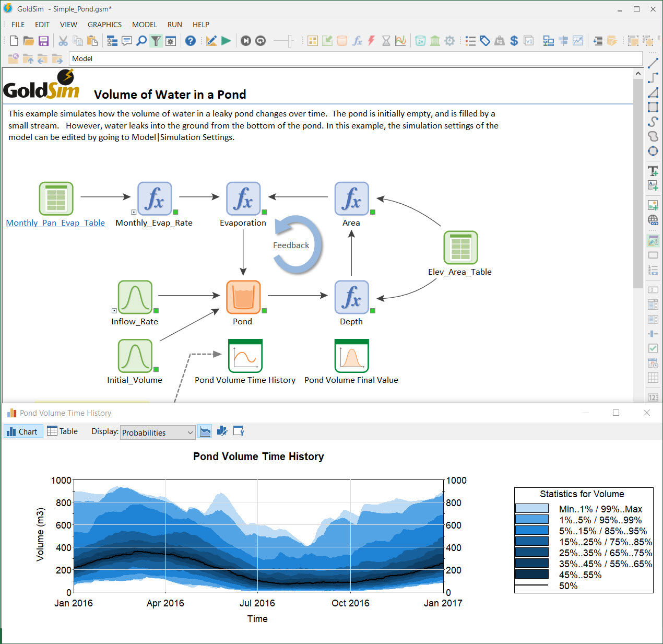Open Help with the question mark icon
Screen dimensions: 663x644
pos(191,41)
